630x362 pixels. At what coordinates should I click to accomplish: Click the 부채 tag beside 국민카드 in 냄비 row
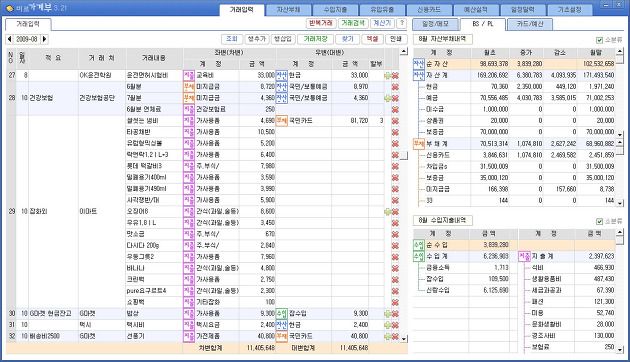[x=282, y=121]
